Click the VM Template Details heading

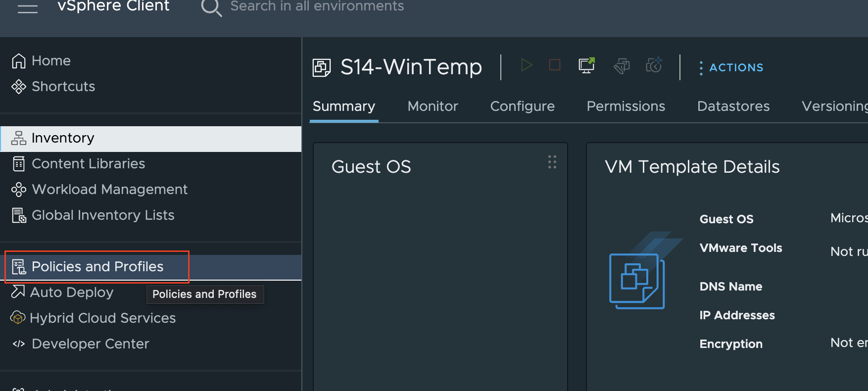[x=692, y=167]
